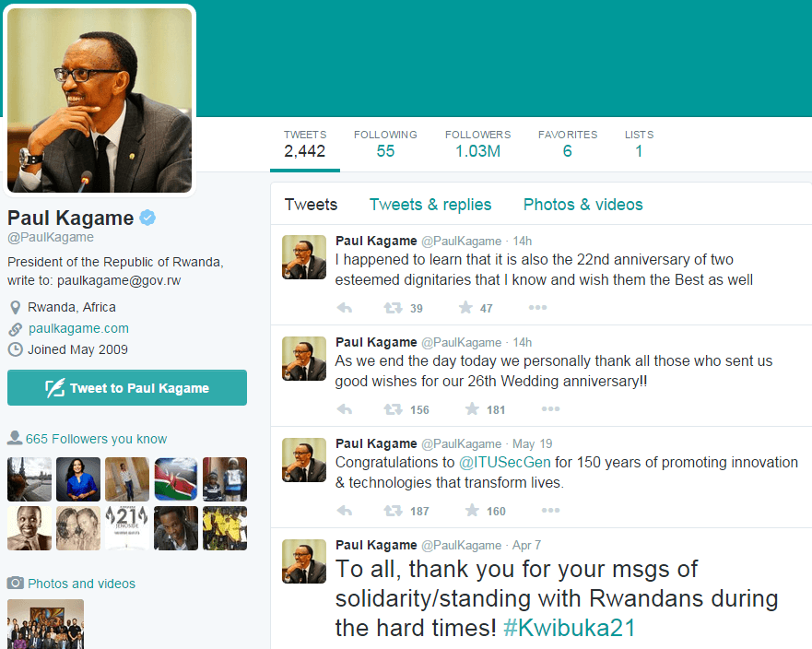Open more options on 22nd anniversary tweet
Screen dimensions: 812x649
tap(537, 308)
